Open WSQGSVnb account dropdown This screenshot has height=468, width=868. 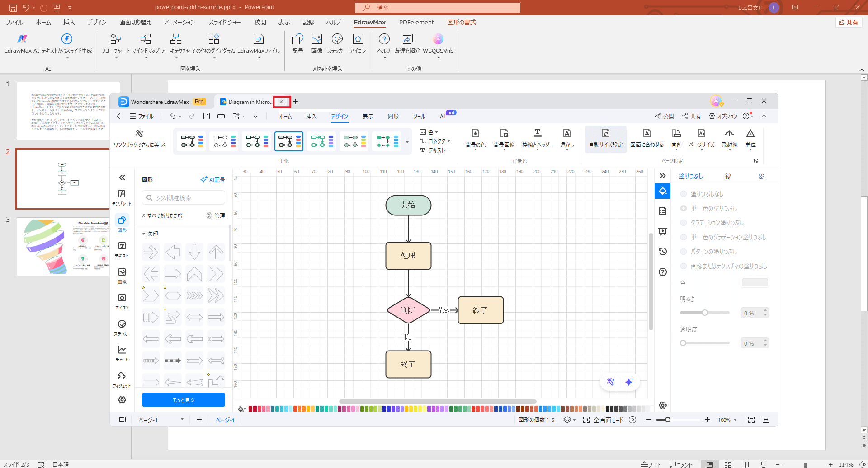[438, 45]
